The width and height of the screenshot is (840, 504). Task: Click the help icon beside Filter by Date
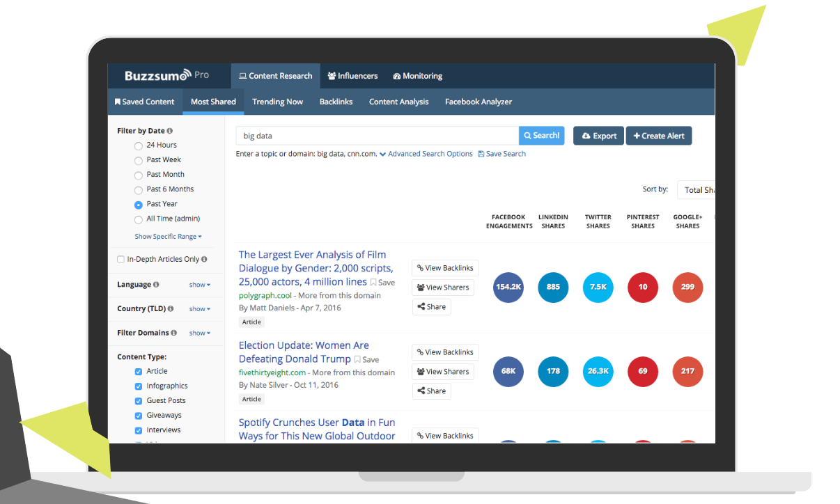170,131
